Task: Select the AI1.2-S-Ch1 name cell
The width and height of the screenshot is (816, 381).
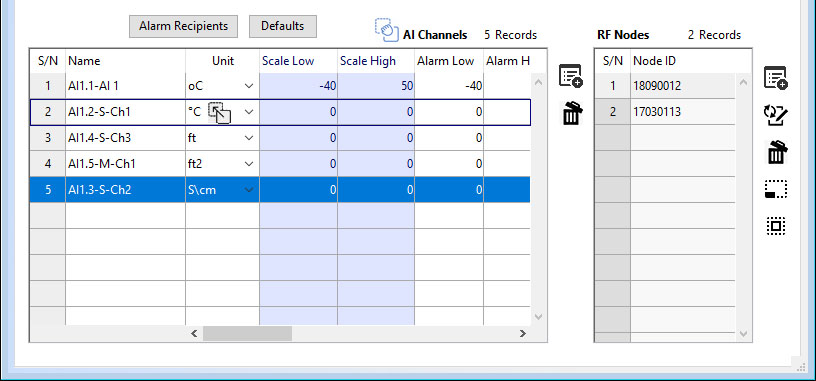Action: [125, 112]
